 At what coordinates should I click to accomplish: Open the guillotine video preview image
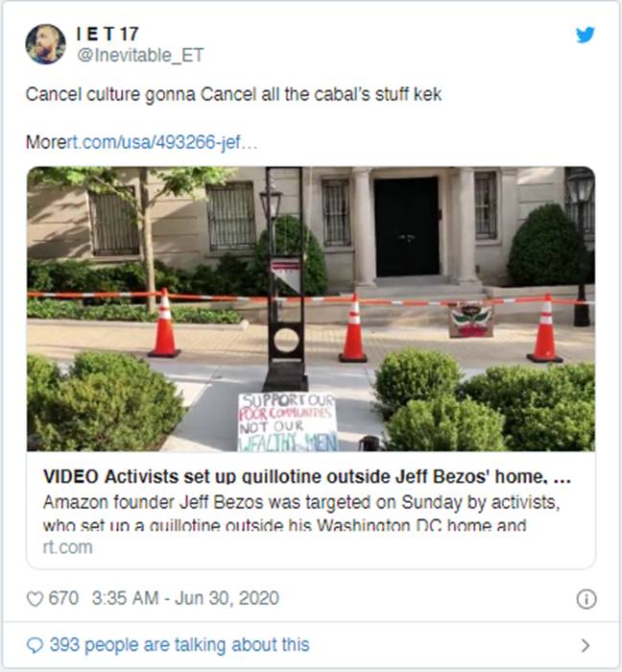pos(311,308)
